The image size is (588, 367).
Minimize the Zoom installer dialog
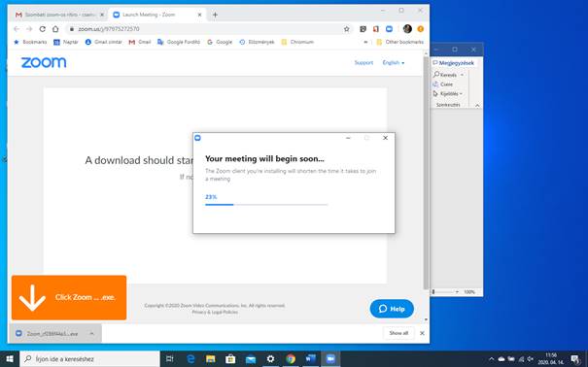click(x=348, y=138)
